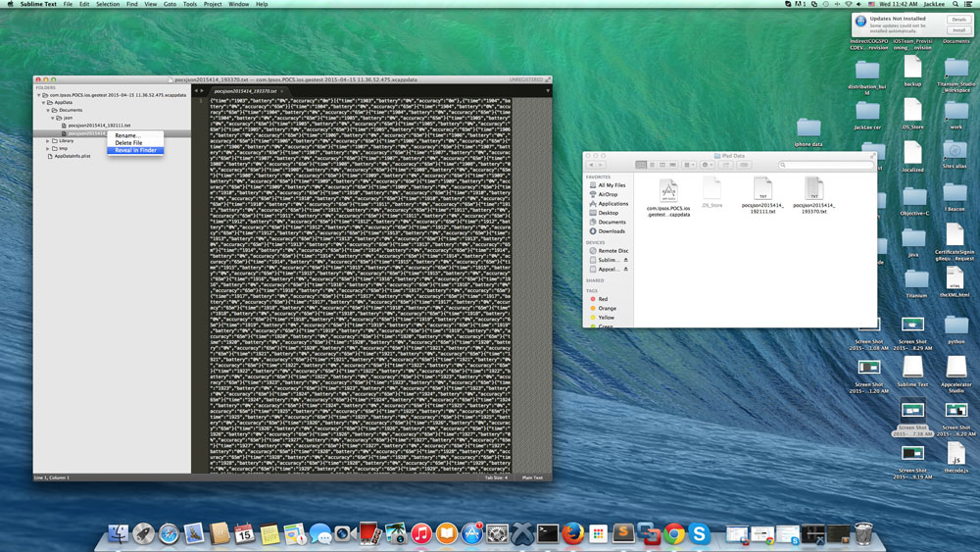Switch Finder to list view
The image size is (980, 552).
pos(652,165)
